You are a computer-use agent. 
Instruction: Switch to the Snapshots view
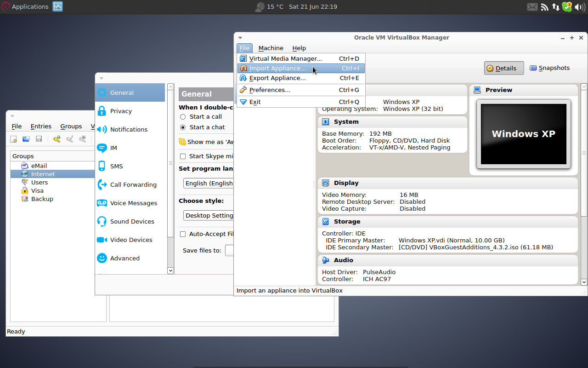coord(549,68)
